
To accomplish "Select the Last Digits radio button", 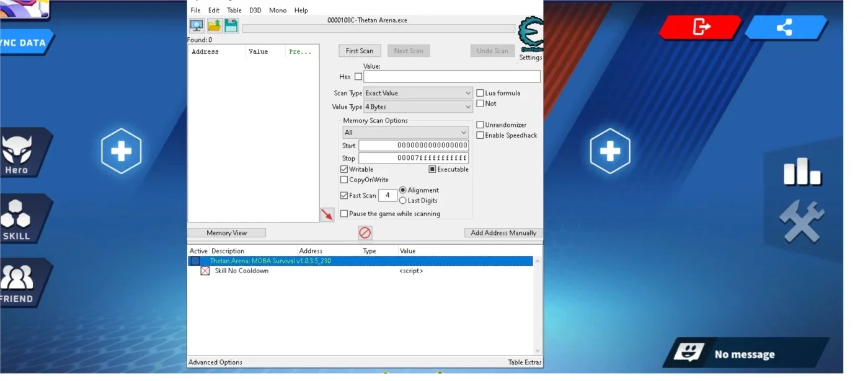I will coord(403,201).
